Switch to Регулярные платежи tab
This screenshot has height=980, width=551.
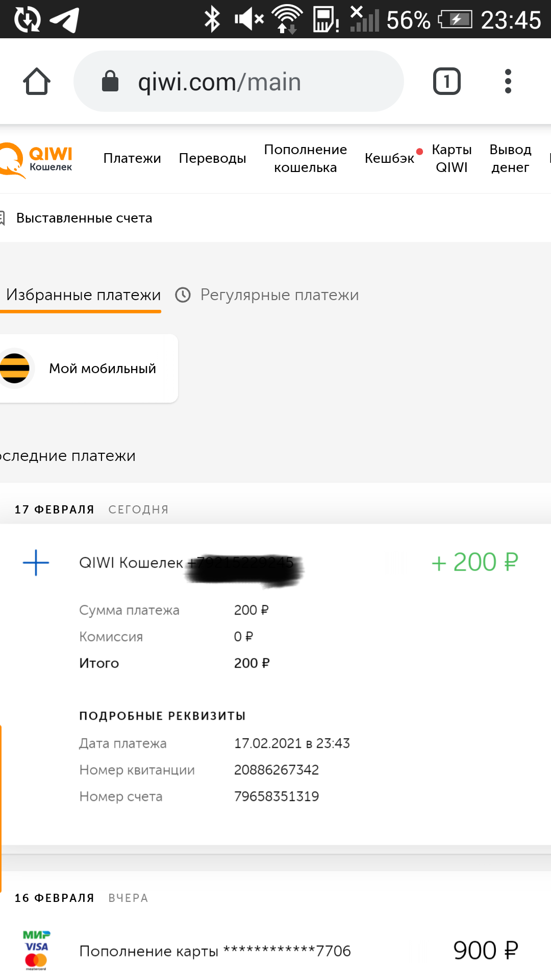coord(280,295)
